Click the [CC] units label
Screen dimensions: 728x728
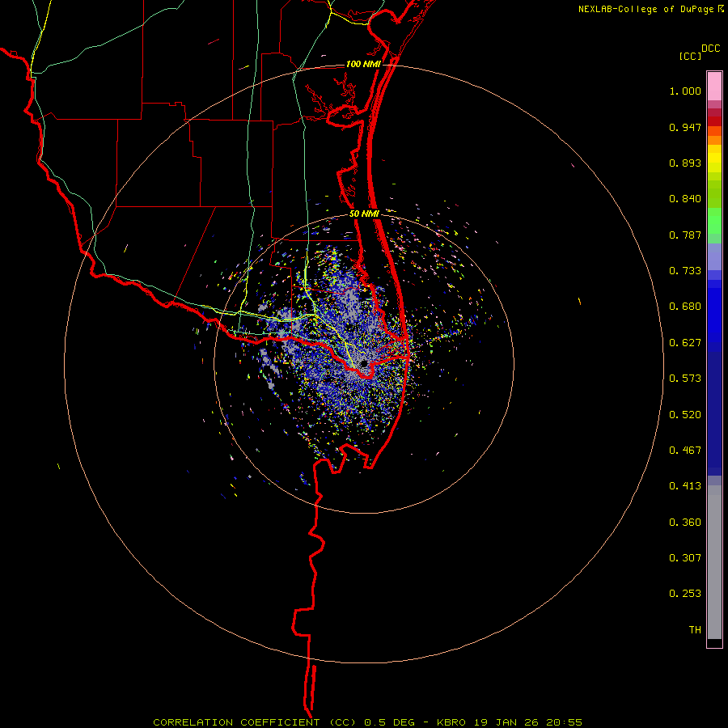690,56
